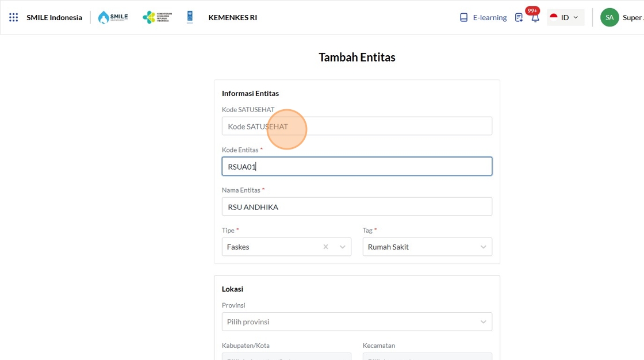644x360 pixels.
Task: Open the E-learning link
Action: pyautogui.click(x=489, y=17)
